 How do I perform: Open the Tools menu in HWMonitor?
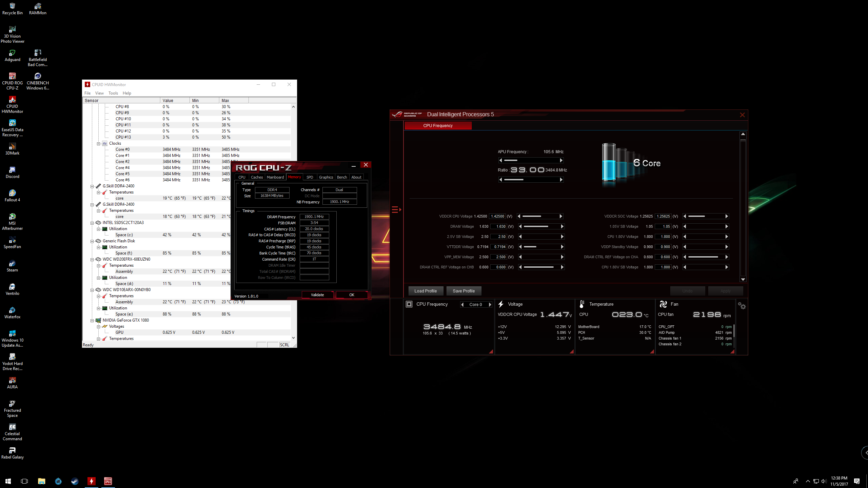tap(113, 93)
